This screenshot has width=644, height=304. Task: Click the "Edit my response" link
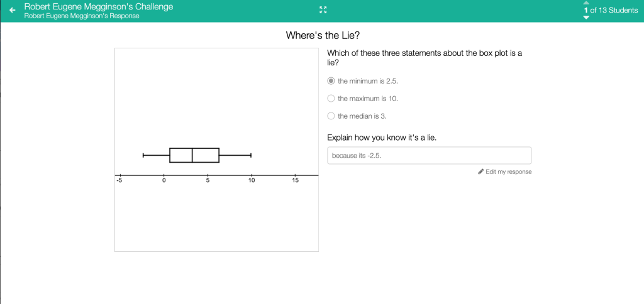click(508, 171)
